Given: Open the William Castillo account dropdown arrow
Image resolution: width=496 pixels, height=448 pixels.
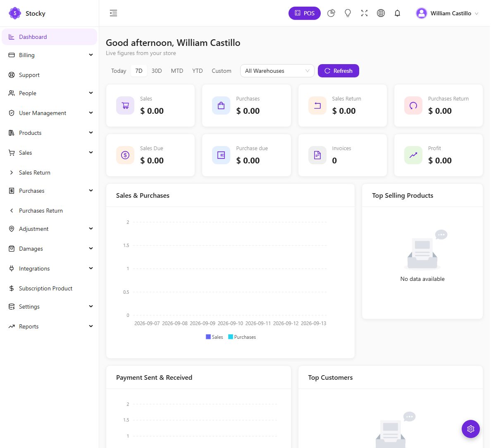Looking at the screenshot, I should (477, 14).
